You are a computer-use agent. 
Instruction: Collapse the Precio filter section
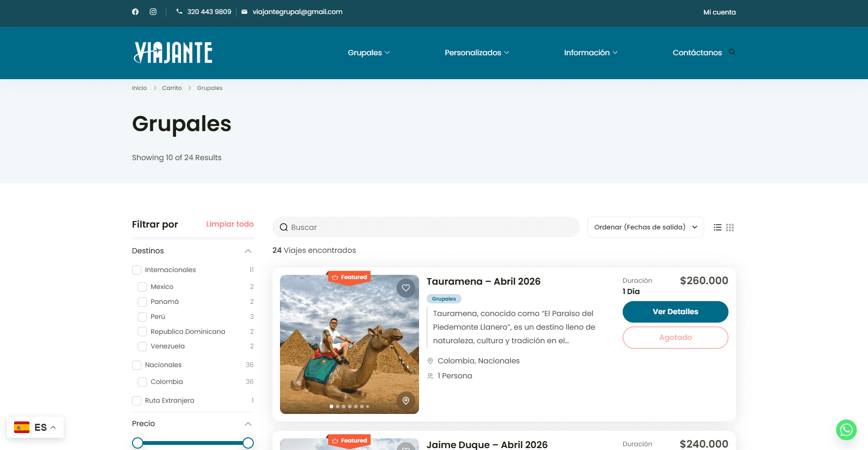[x=248, y=424]
